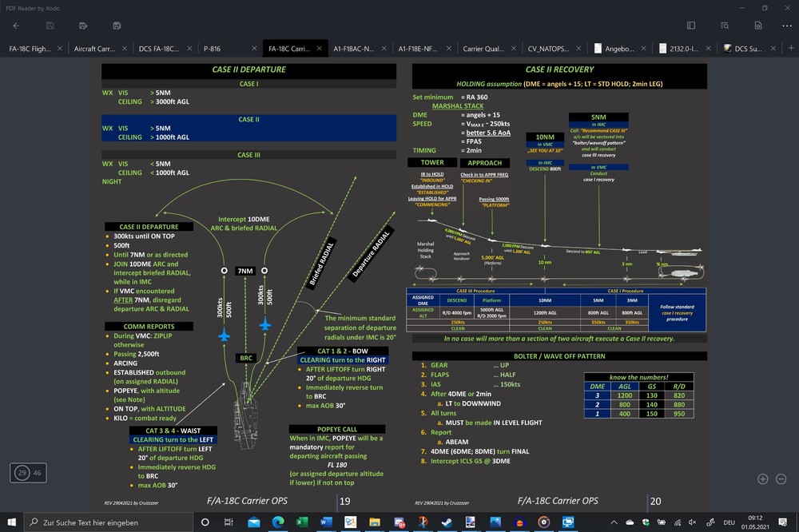Click the COMM REPORTS heading

click(x=149, y=326)
